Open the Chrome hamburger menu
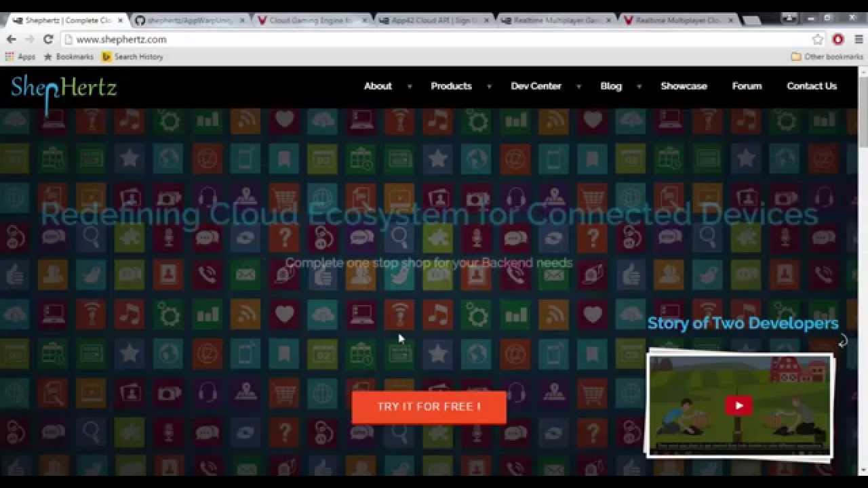 click(x=857, y=39)
